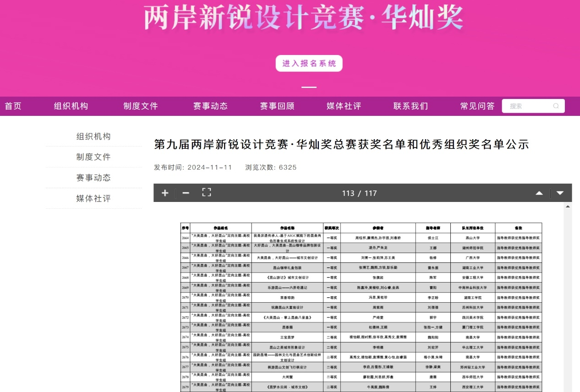Screen dimensions: 580x392
Task: Toggle fullscreen view of PDF viewer
Action: (207, 193)
